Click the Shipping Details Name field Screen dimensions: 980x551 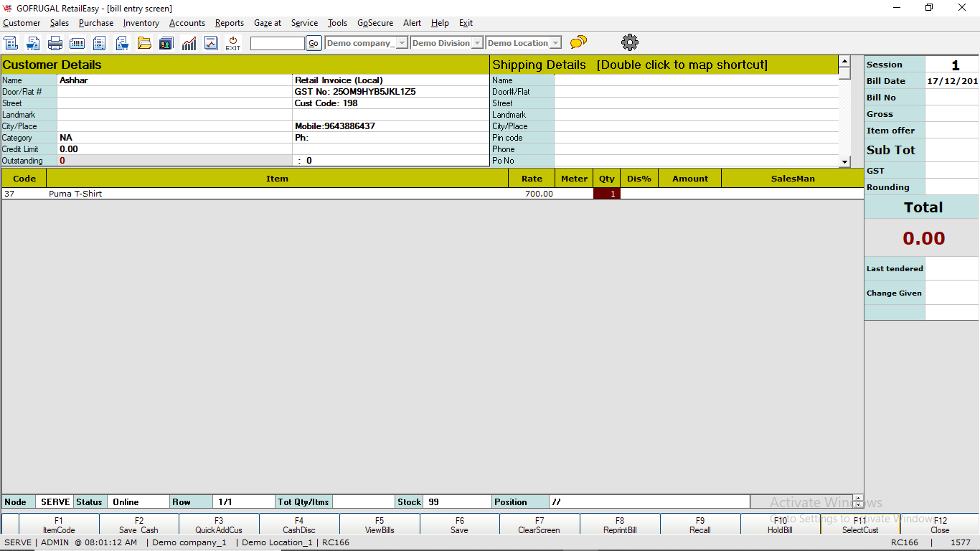click(696, 80)
